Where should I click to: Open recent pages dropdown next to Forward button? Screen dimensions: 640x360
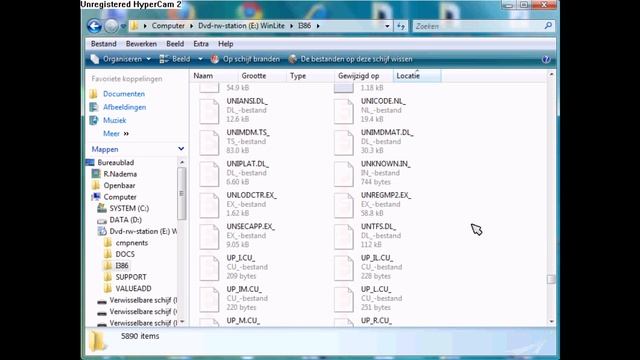[x=123, y=27]
